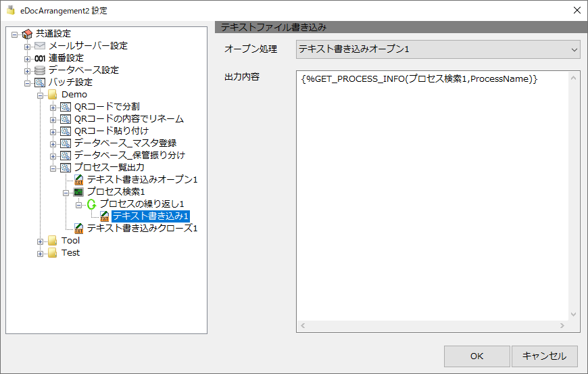Select the 連番設定 tree label
This screenshot has width=588, height=374.
[66, 58]
